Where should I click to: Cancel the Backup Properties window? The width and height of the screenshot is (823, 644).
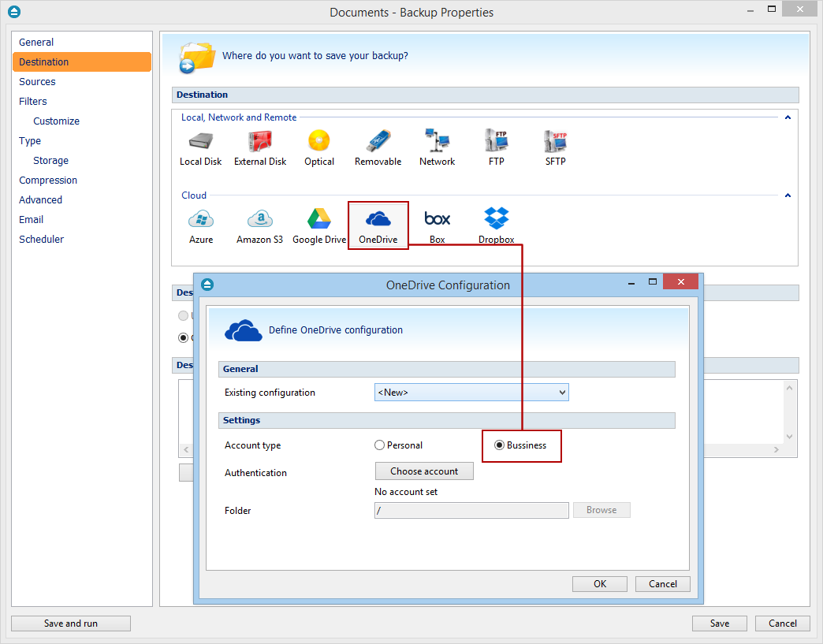tap(783, 623)
